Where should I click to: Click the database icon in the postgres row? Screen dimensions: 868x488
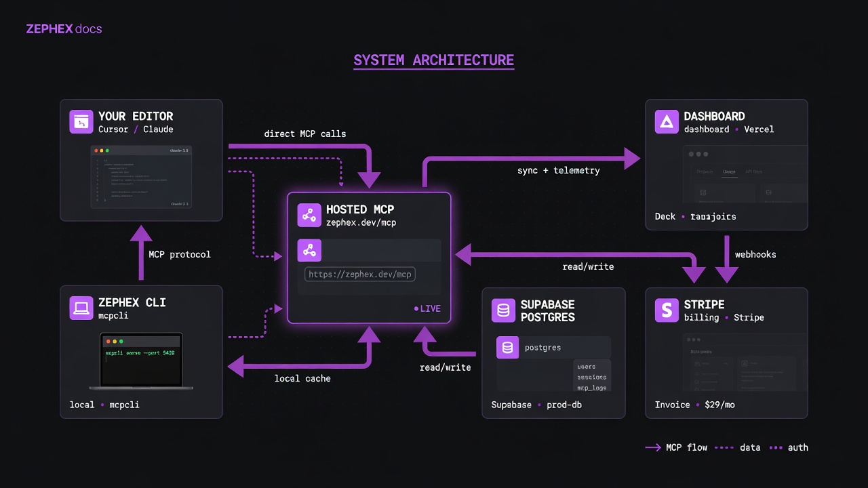click(507, 348)
